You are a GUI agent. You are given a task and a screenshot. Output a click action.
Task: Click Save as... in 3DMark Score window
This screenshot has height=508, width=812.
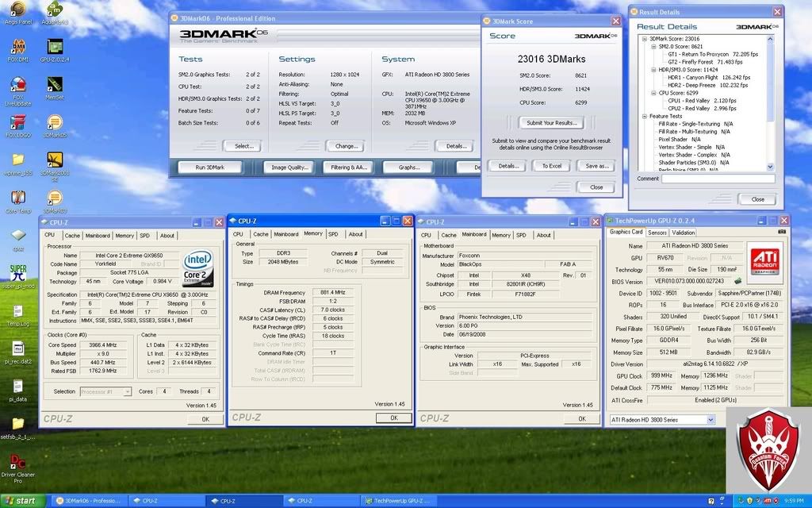click(596, 166)
